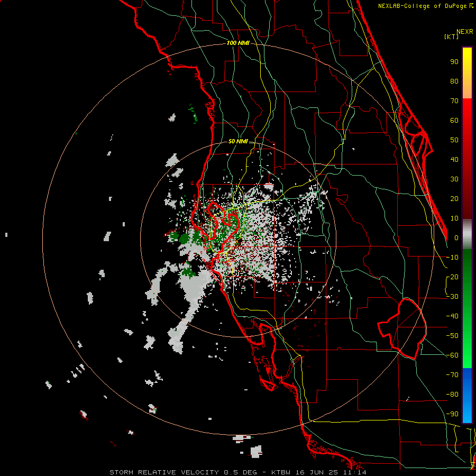
Task: Click the 60 value on the velocity scale
Action: [454, 120]
